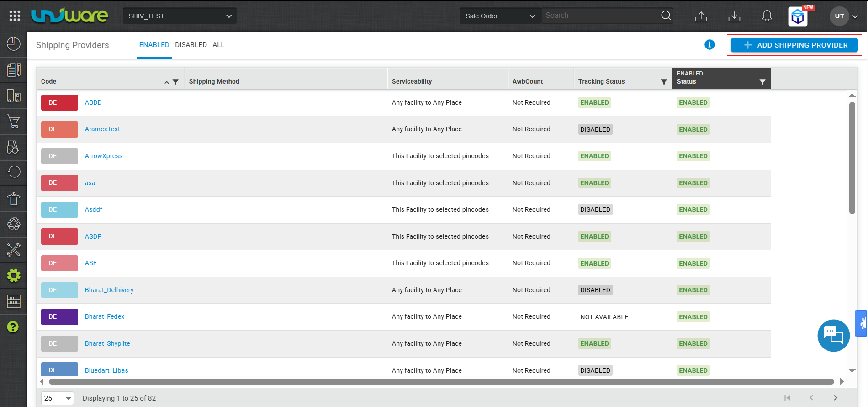Open the tools wrench sidebar icon
Viewport: 868px width, 407px height.
point(14,250)
